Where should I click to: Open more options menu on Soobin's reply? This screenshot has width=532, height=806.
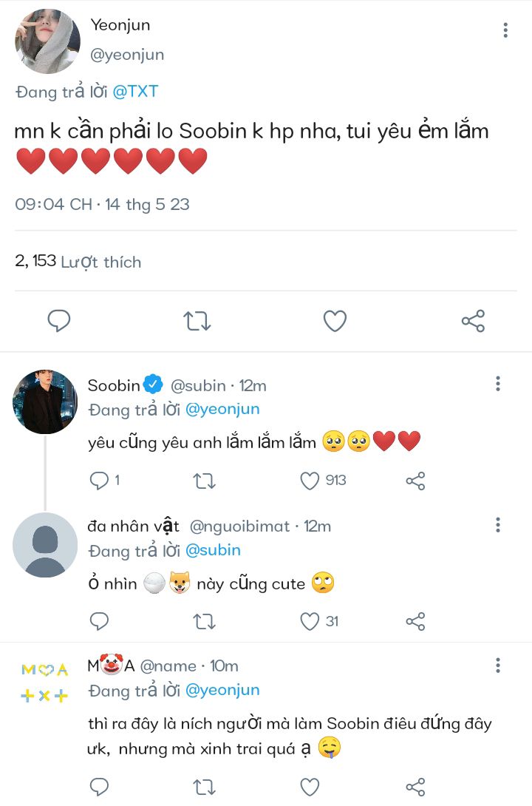[498, 384]
